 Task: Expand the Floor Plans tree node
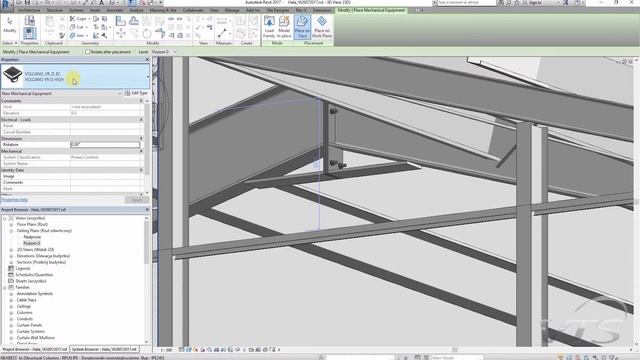pos(11,224)
